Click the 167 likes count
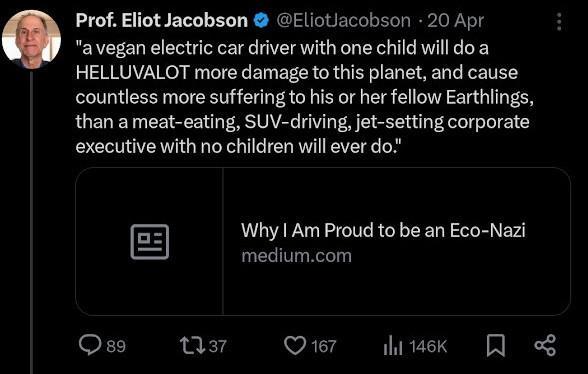The height and width of the screenshot is (374, 588). tap(324, 346)
